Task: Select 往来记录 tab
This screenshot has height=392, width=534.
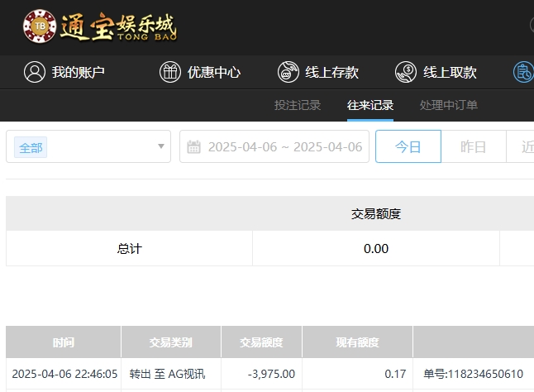Action: pos(370,105)
